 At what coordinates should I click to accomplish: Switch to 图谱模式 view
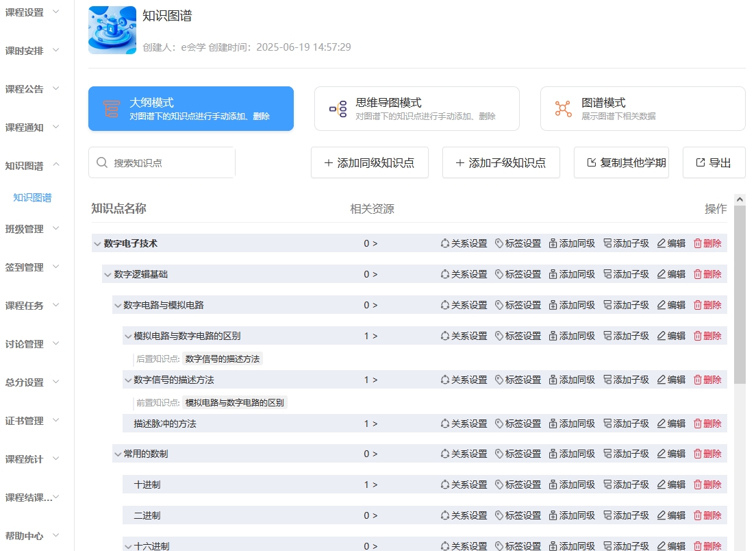click(x=642, y=108)
